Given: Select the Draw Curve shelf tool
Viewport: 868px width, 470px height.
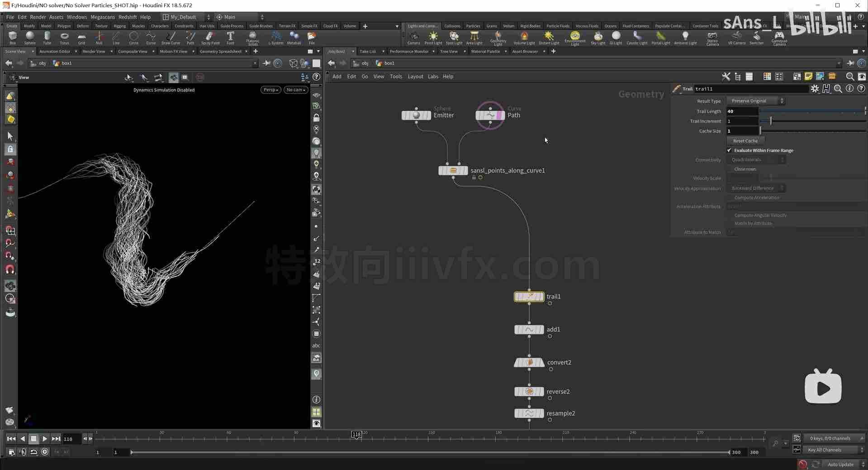Looking at the screenshot, I should [171, 38].
